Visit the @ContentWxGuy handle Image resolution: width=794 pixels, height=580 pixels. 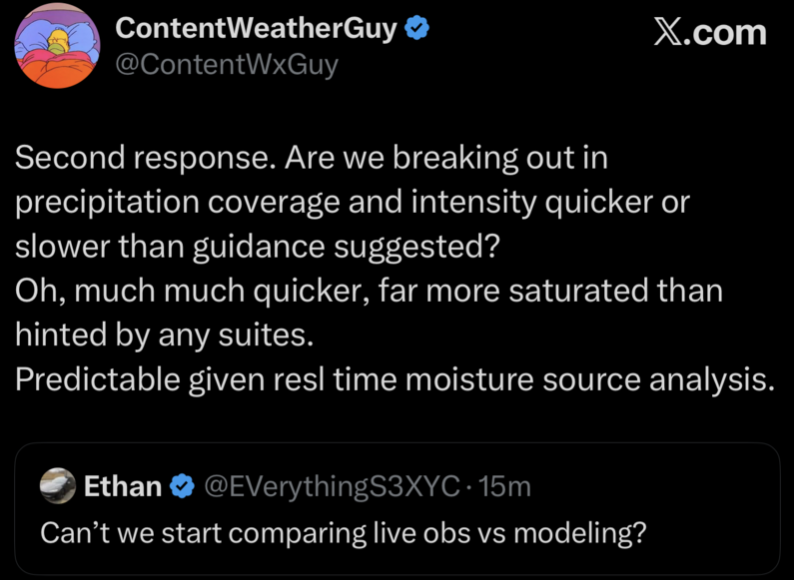pos(227,65)
